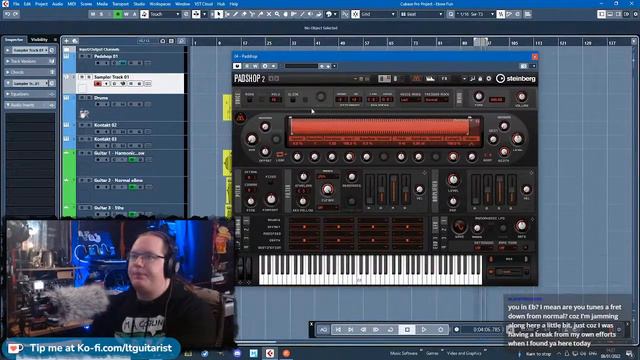Expand the Chords inspector section
This screenshot has height=360, width=640.
pyautogui.click(x=30, y=72)
